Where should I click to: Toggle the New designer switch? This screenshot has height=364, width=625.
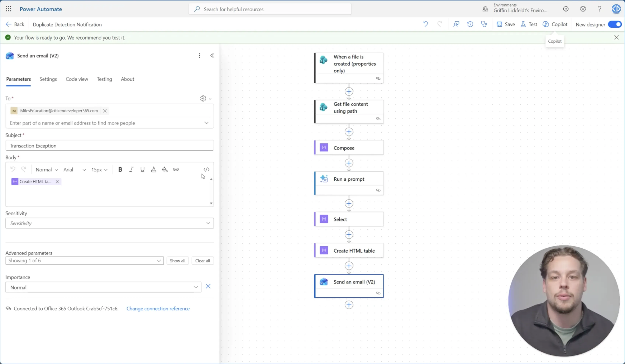[614, 24]
